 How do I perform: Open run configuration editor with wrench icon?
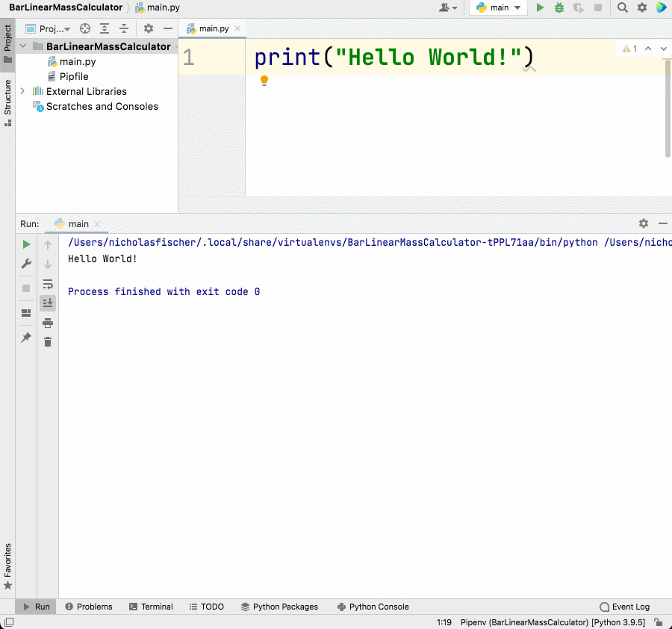[25, 264]
